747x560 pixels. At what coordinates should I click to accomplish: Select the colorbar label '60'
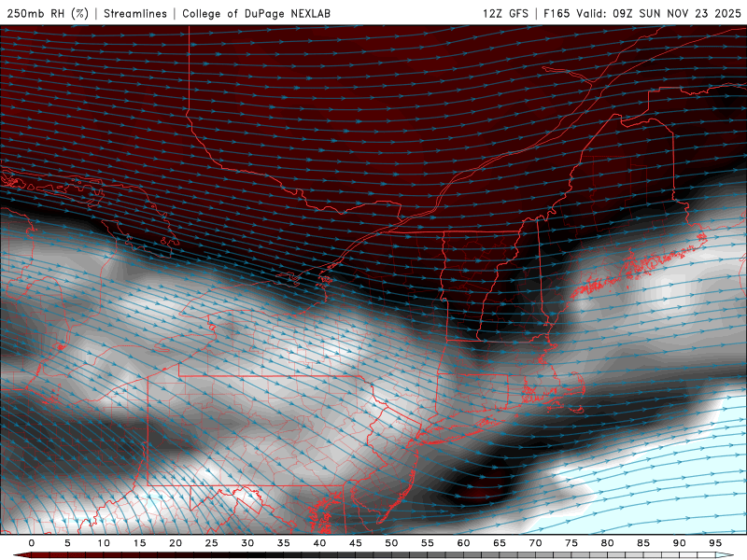coord(463,543)
